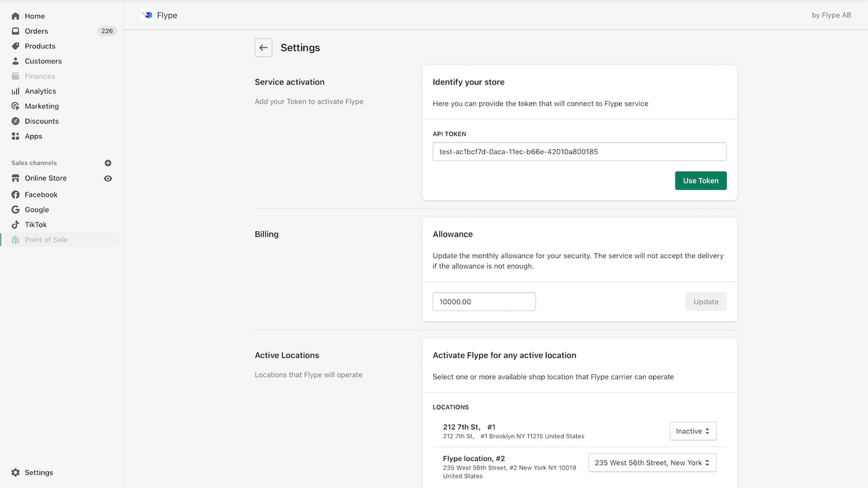The width and height of the screenshot is (868, 488).
Task: View Online Store using eye icon
Action: [108, 179]
